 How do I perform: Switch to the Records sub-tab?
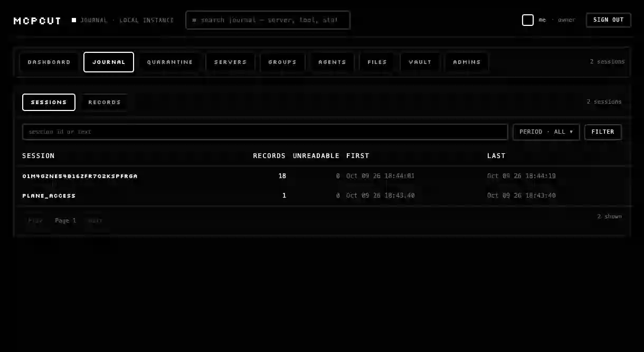(x=105, y=102)
